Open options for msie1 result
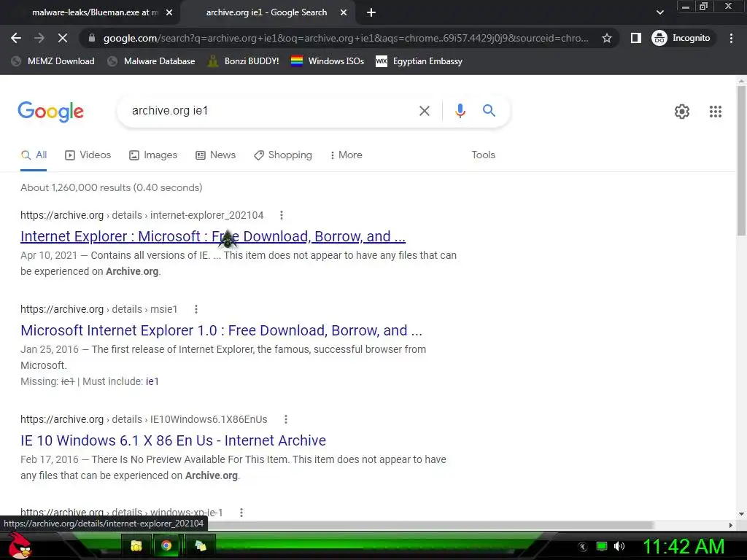Screen dimensions: 747x560 (196, 309)
